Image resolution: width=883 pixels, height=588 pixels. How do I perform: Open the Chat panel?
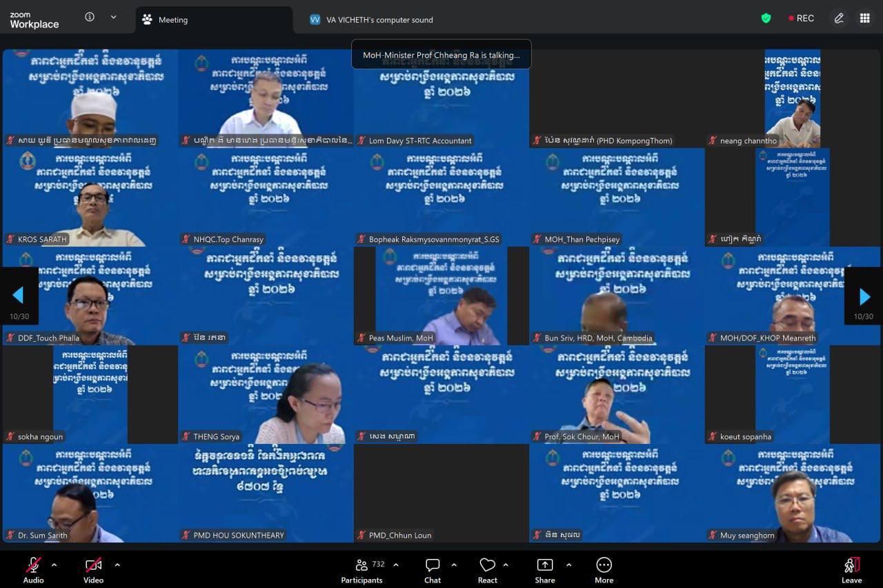[433, 570]
